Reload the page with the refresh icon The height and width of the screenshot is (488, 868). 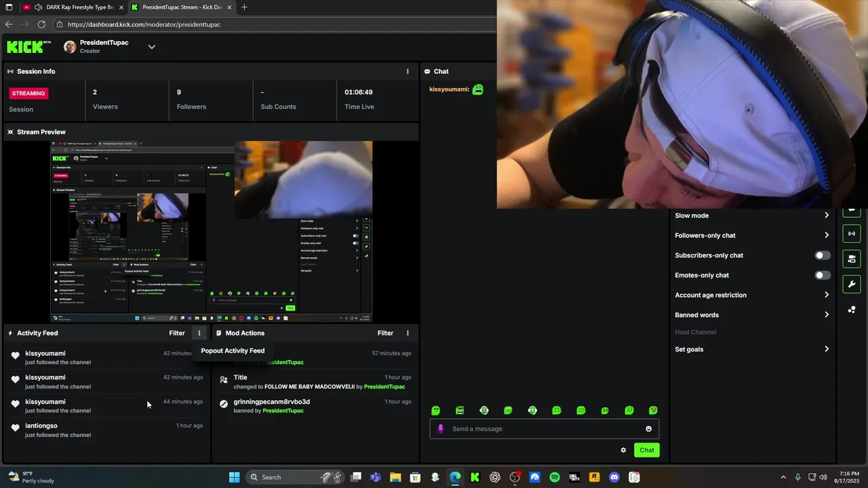pos(41,24)
